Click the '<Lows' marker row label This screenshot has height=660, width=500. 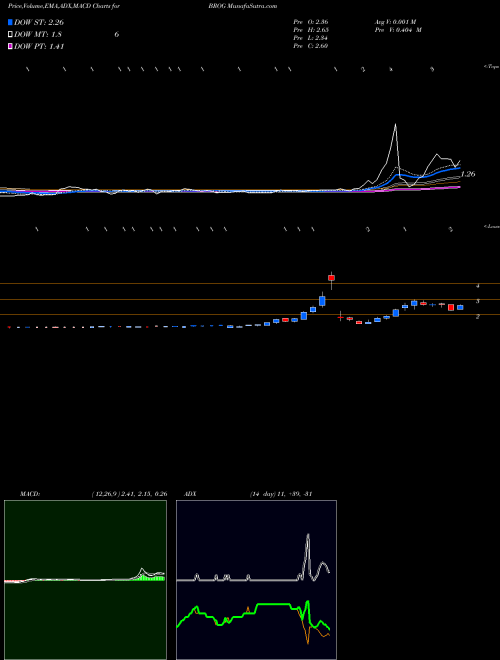click(491, 226)
